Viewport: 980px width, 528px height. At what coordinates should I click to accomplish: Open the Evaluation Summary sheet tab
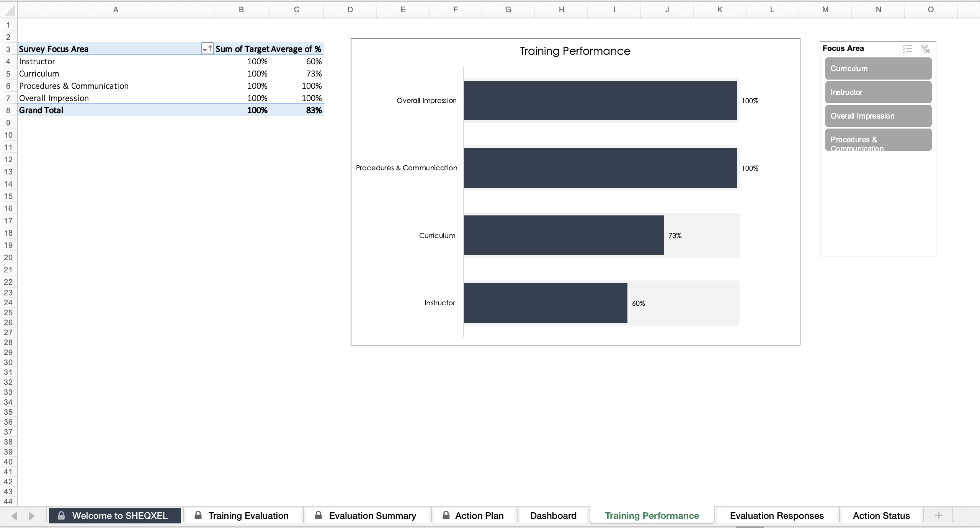pos(367,515)
